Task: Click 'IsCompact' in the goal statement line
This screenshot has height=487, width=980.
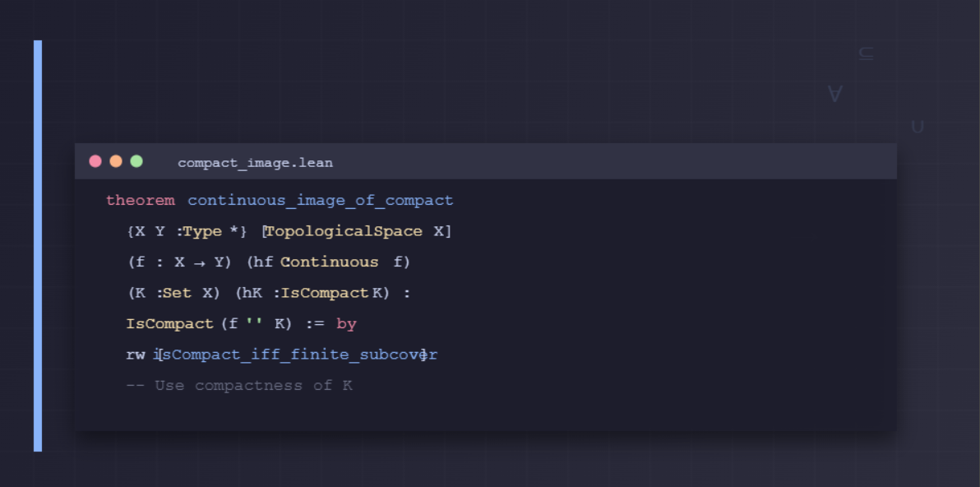Action: tap(169, 324)
